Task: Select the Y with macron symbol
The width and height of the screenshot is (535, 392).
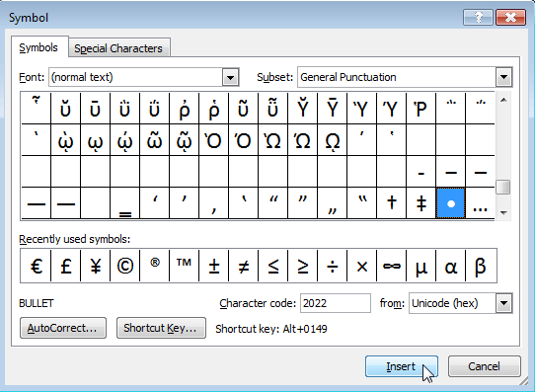Action: pos(333,109)
